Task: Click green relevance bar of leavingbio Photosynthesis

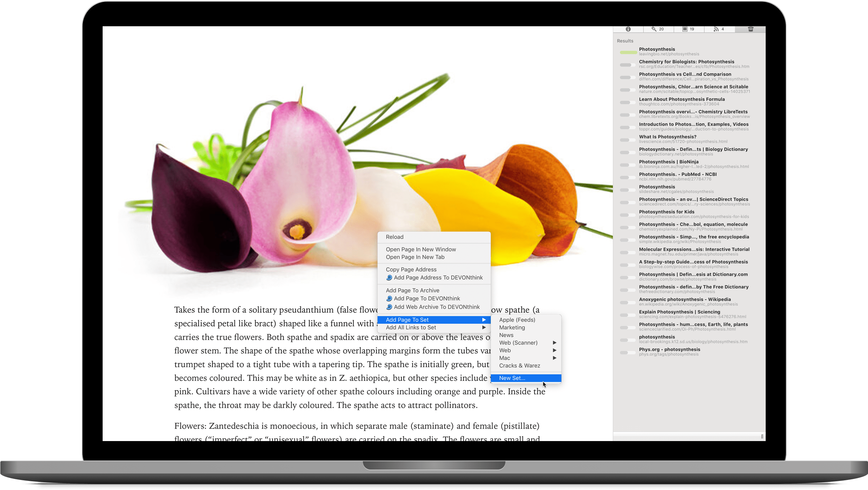Action: tap(628, 52)
